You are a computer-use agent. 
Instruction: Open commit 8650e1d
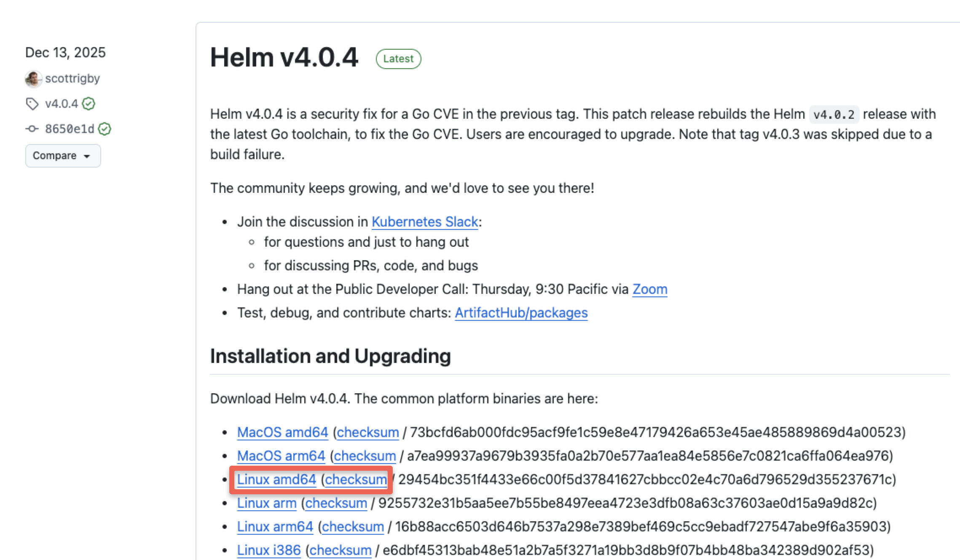(x=70, y=129)
